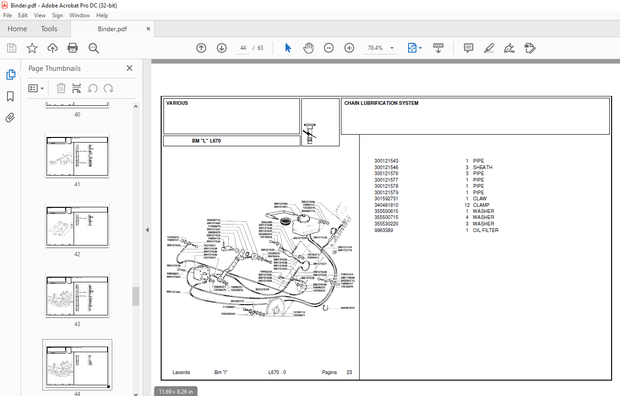The width and height of the screenshot is (620, 396).
Task: Click the stamp tool icon
Action: pos(530,48)
